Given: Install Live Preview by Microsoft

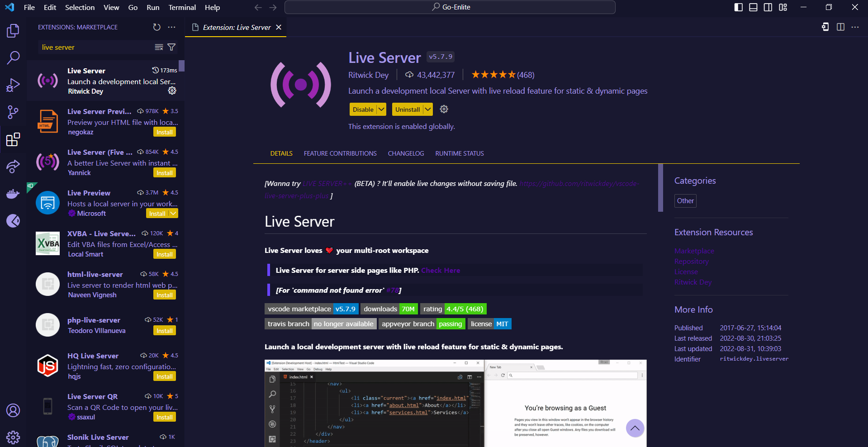Looking at the screenshot, I should [x=157, y=214].
